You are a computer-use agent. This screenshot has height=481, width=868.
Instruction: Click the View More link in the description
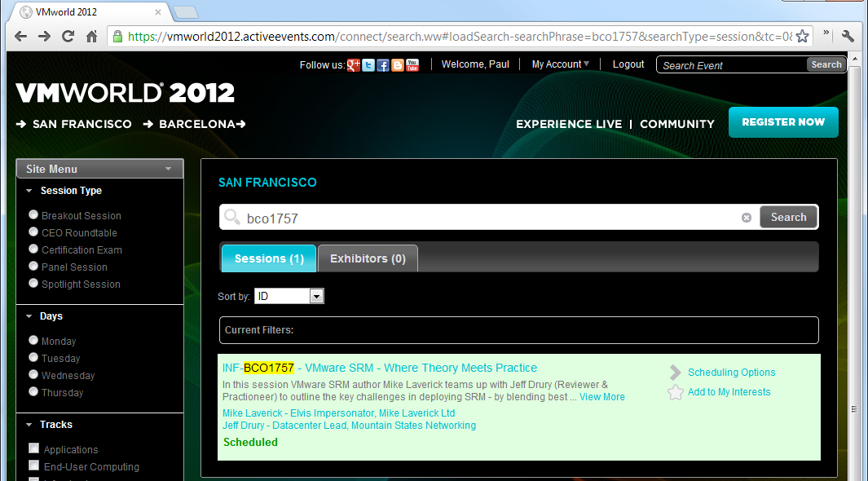pos(601,397)
